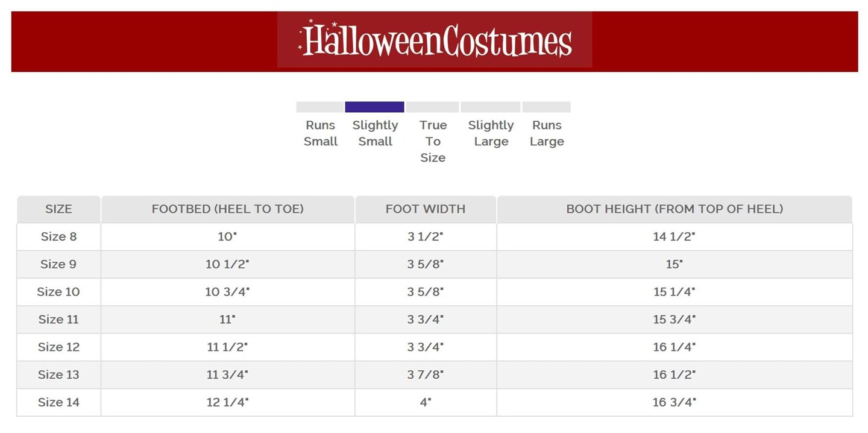Viewport: 868px width, 433px height.
Task: Select the Runs Small fit bar
Action: [319, 107]
